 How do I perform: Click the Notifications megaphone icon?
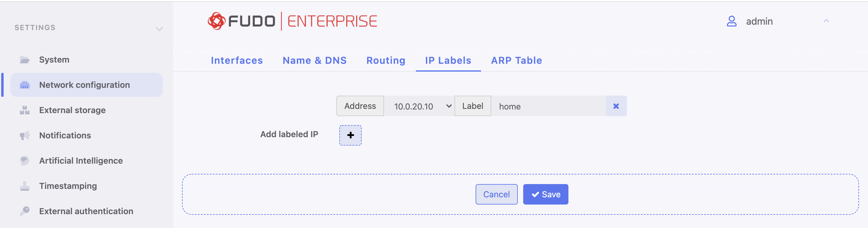(x=25, y=136)
